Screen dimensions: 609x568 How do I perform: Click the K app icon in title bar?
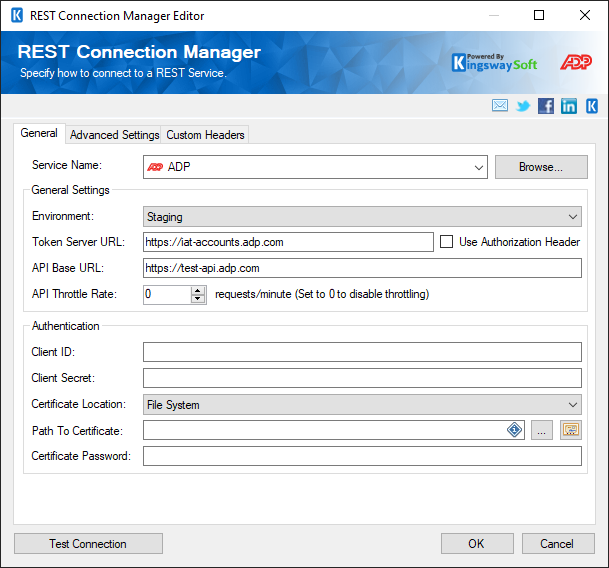point(17,16)
